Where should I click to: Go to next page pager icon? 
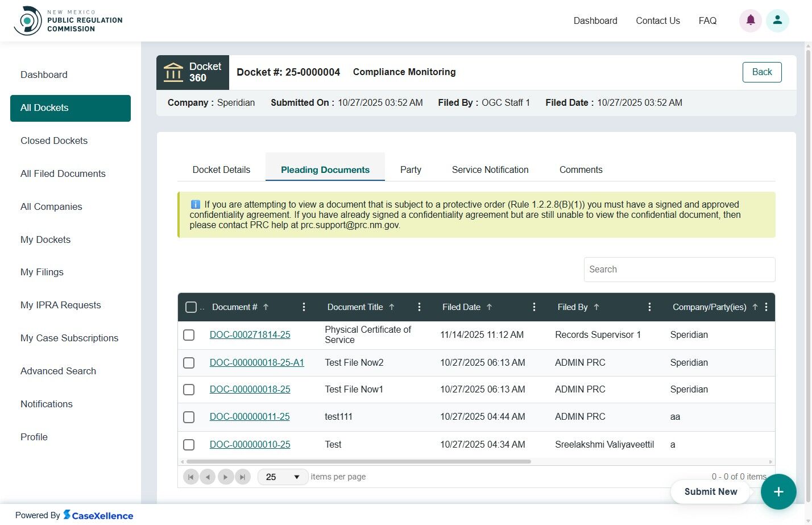(225, 477)
